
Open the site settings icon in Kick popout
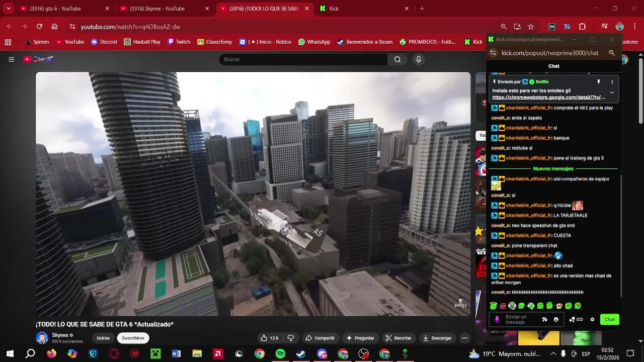(x=494, y=53)
